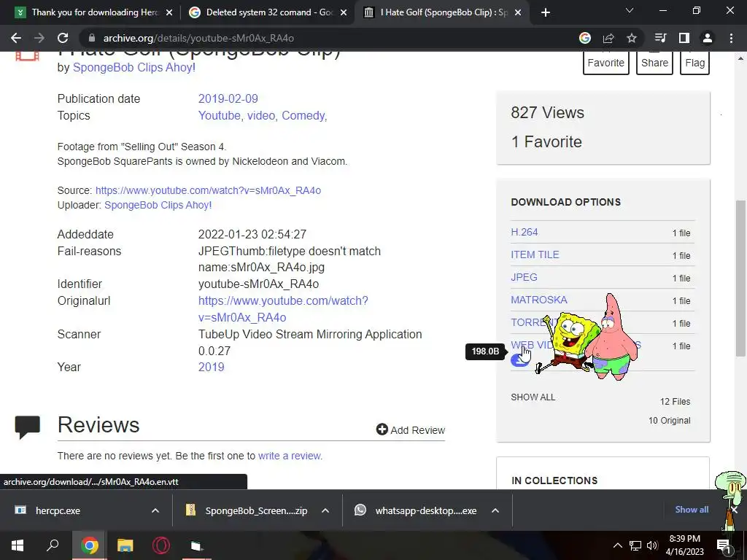
Task: Click the film strip media icon
Action: pos(27,56)
